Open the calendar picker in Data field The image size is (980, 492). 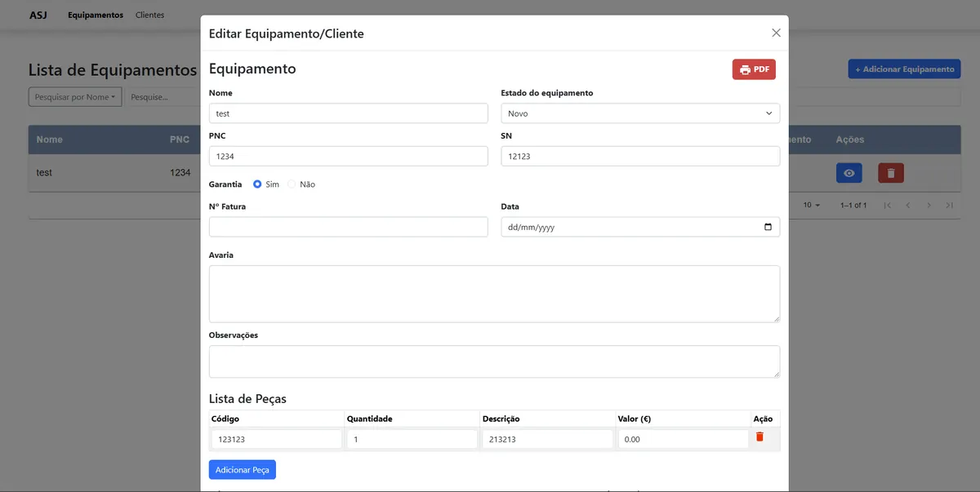(x=768, y=227)
